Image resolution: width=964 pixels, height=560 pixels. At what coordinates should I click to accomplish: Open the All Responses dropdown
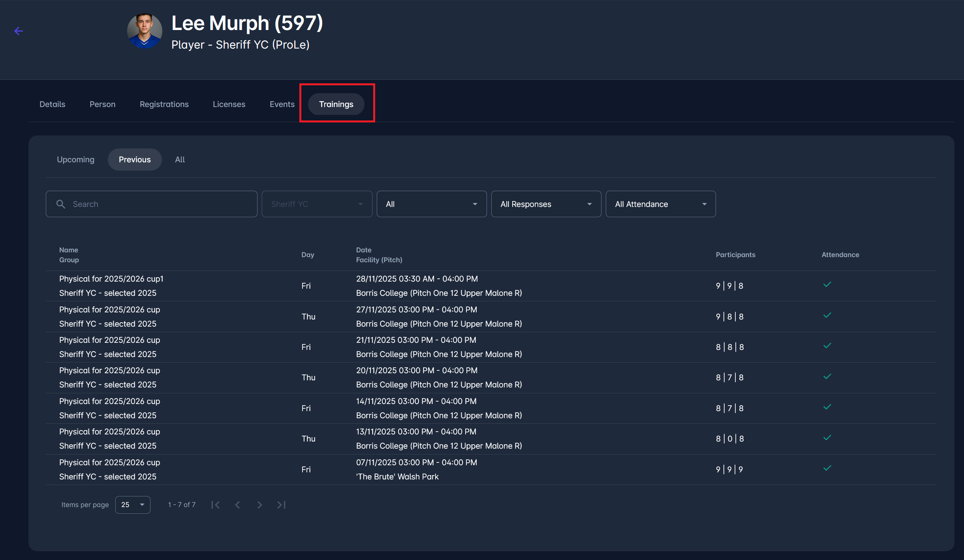546,204
